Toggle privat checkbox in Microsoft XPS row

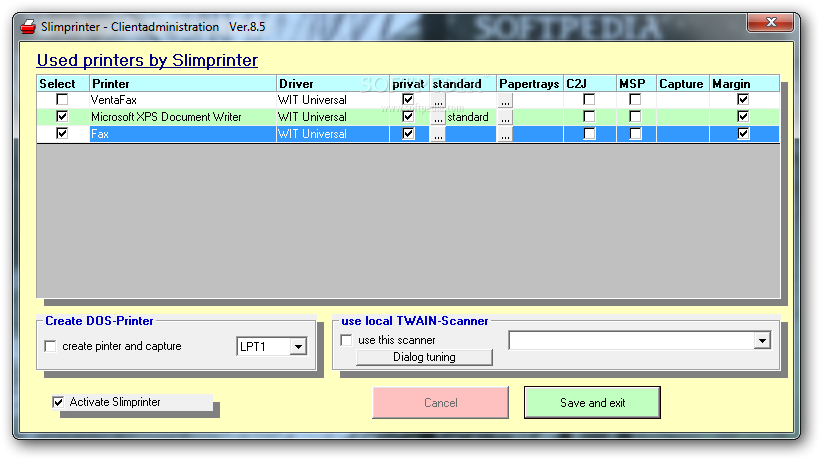(408, 116)
